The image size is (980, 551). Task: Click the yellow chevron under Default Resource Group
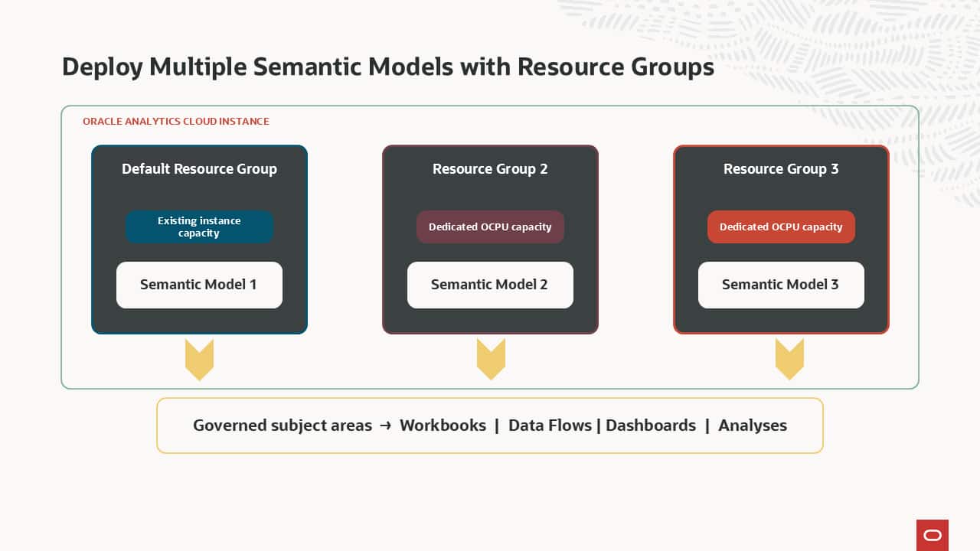tap(199, 360)
